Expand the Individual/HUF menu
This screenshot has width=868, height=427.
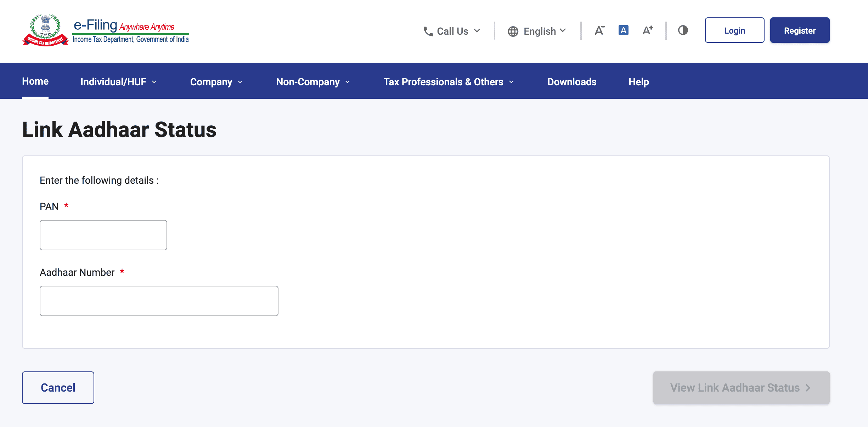click(118, 81)
